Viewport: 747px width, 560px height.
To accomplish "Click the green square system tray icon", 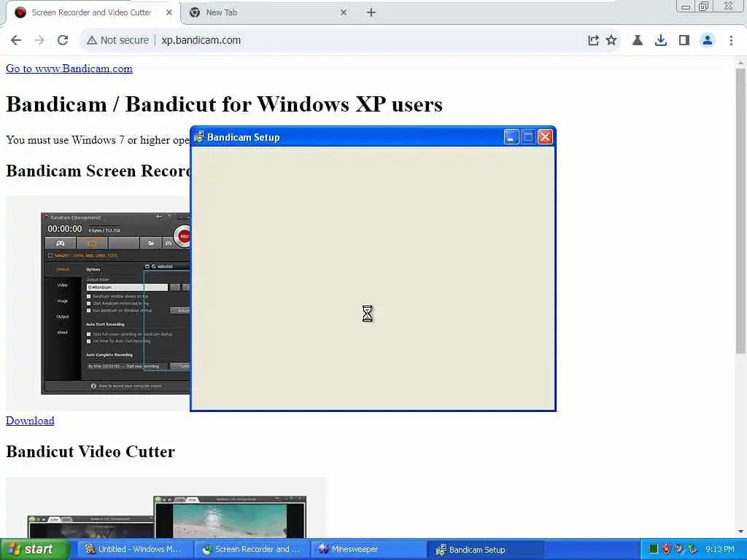I will [x=654, y=549].
